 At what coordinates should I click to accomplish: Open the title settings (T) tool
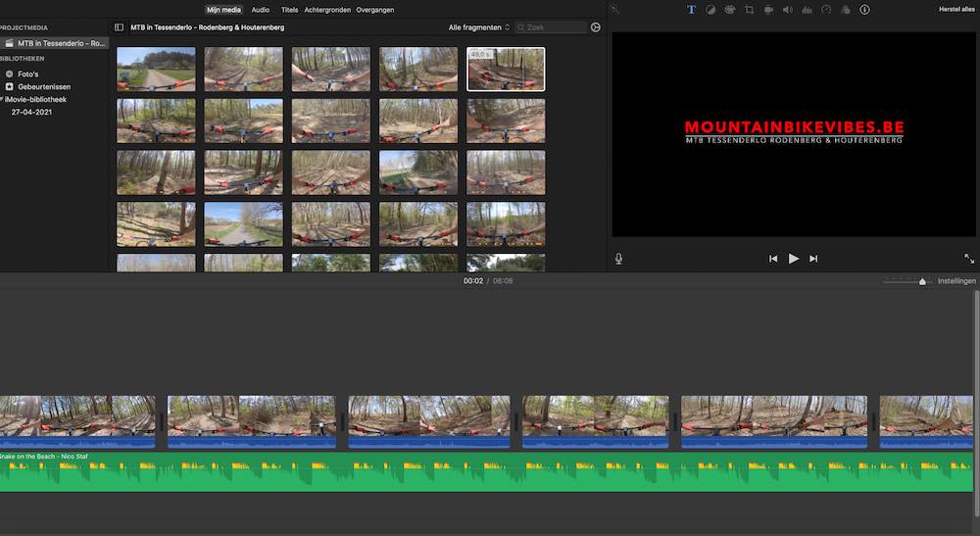coord(691,10)
